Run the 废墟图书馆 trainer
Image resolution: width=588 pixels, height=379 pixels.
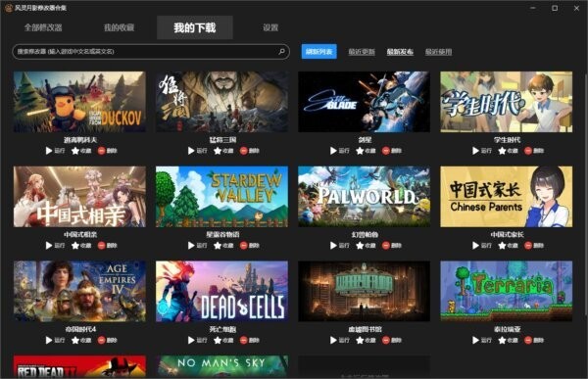point(339,341)
